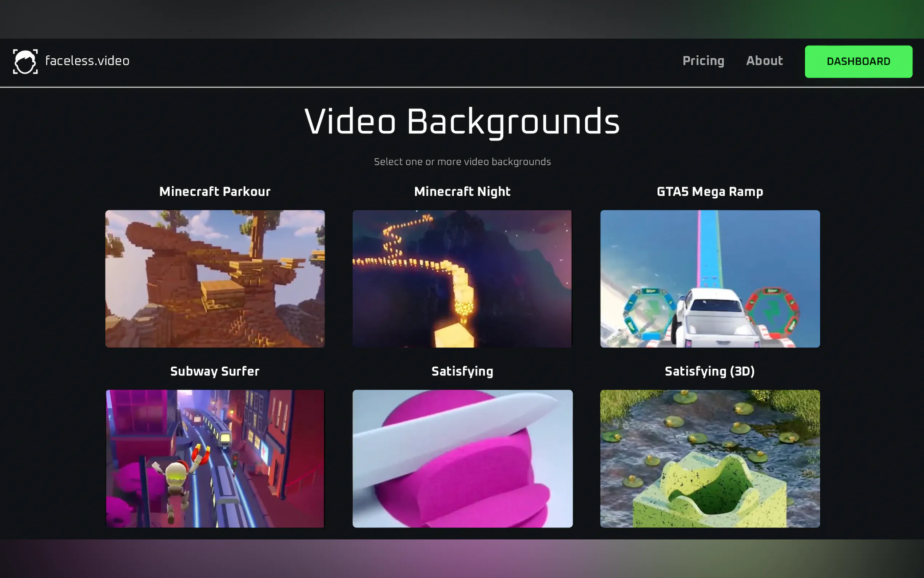Choose the Minecraft Night video thumbnail
This screenshot has height=578, width=924.
[462, 279]
